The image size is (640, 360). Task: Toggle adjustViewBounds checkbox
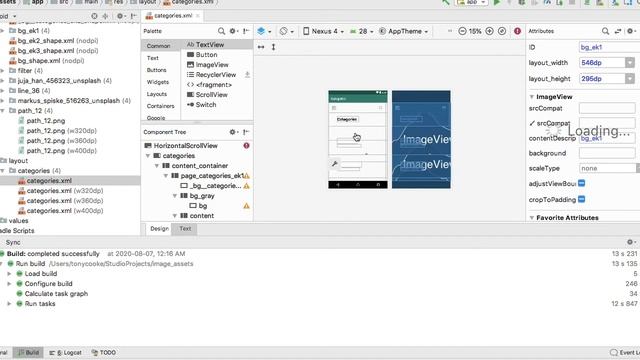(582, 183)
